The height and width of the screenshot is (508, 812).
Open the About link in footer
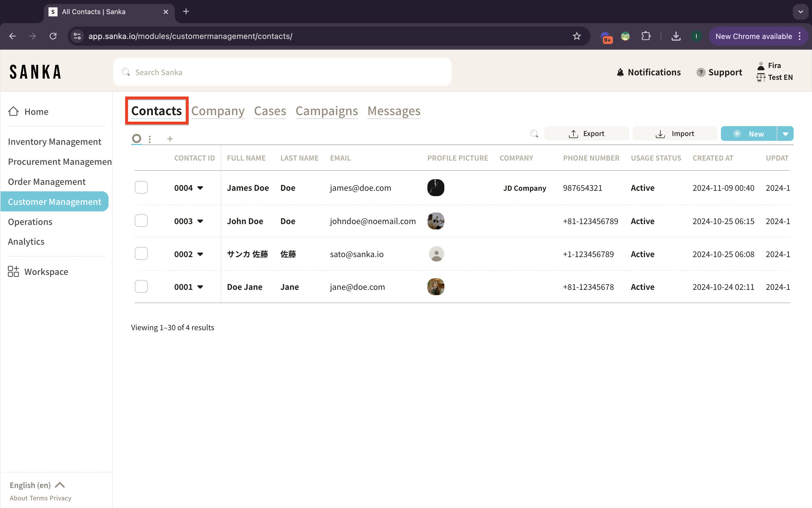[18, 498]
